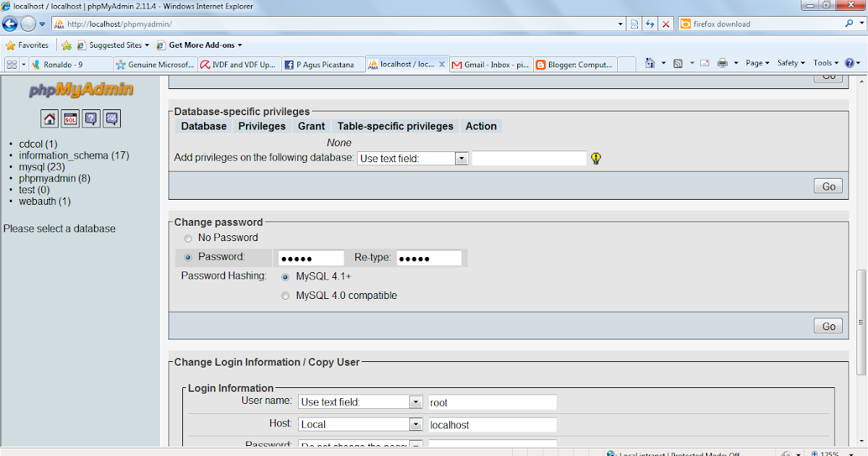Click Go in the Change password section

(827, 326)
